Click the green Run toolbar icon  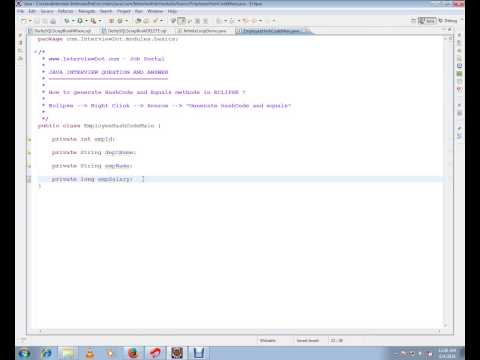click(x=80, y=21)
